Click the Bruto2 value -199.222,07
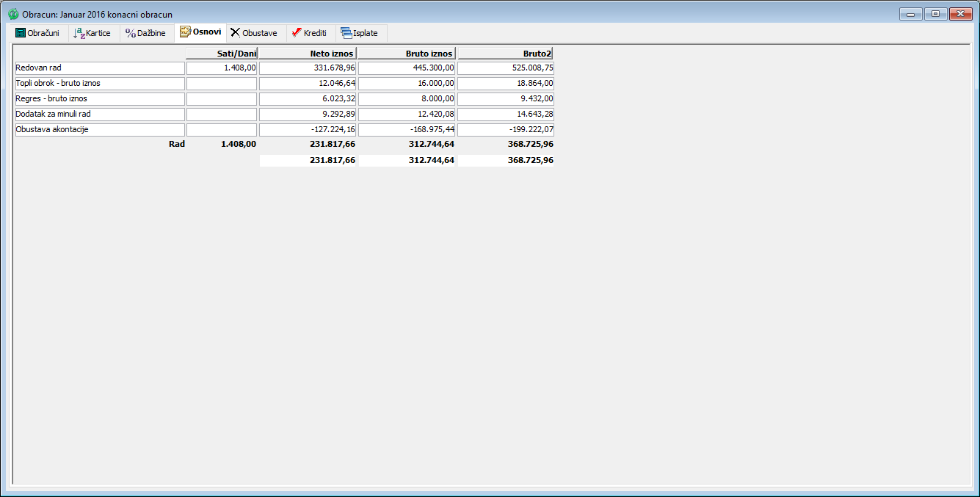Image resolution: width=980 pixels, height=497 pixels. click(506, 129)
